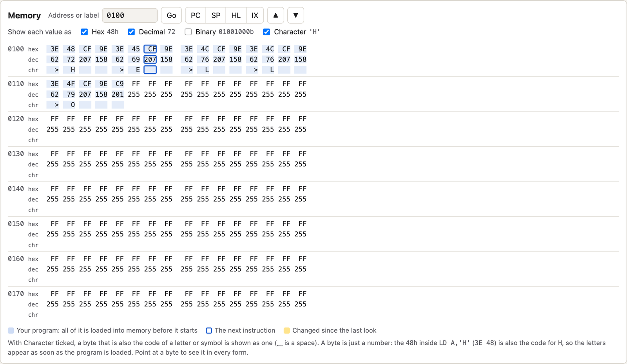Click the 0140 row address label
Viewport: 627px width, 364px height.
[x=16, y=189]
